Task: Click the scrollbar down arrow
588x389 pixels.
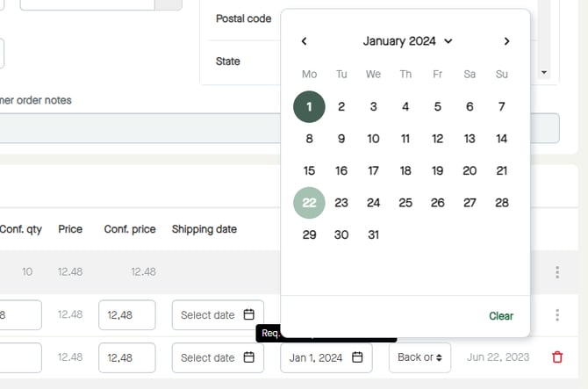Action: click(544, 72)
